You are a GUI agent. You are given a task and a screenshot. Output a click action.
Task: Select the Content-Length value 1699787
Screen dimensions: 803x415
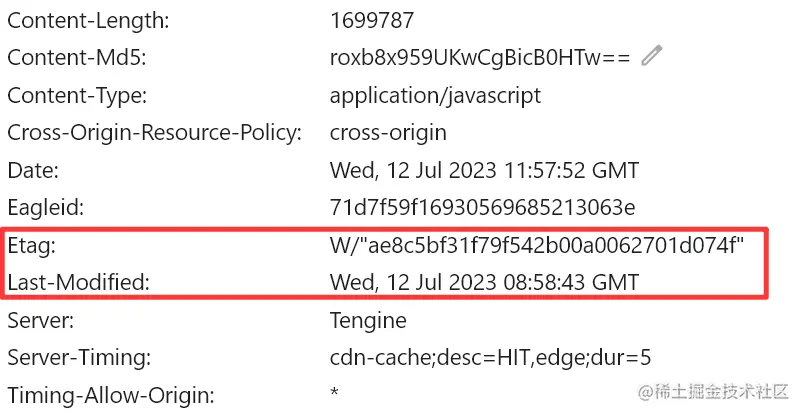point(372,20)
